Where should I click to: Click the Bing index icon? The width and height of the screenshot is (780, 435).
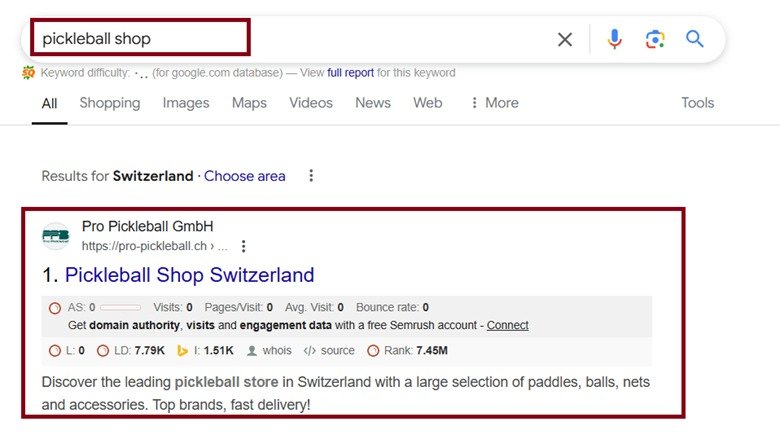(x=182, y=351)
